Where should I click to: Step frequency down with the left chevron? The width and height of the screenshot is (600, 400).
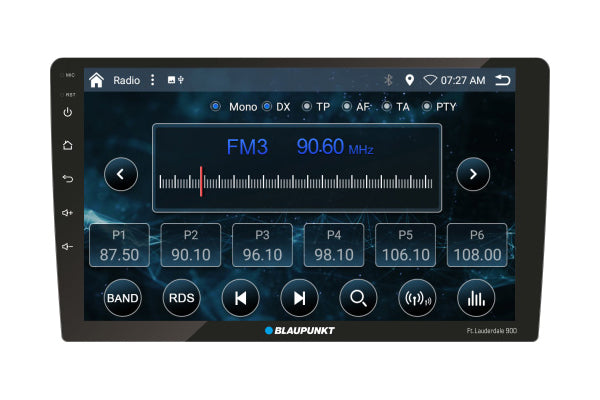tap(121, 175)
